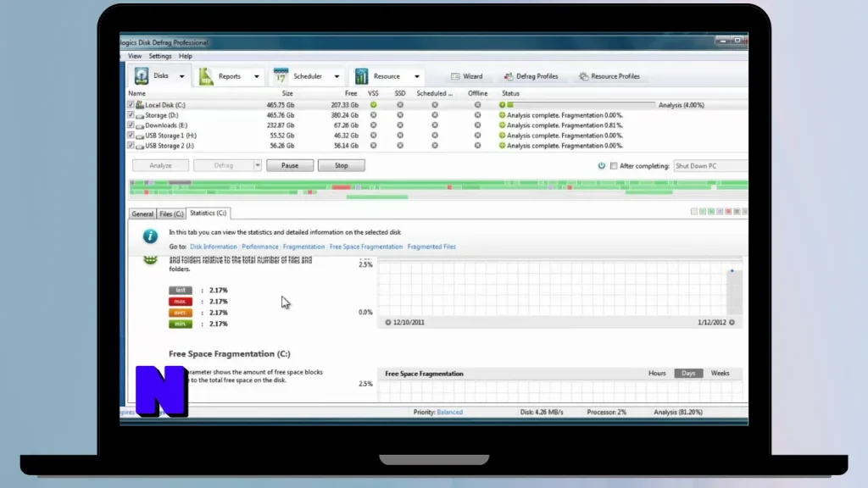Image resolution: width=868 pixels, height=488 pixels.
Task: Click the Resource toolbar icon
Action: pyautogui.click(x=361, y=75)
